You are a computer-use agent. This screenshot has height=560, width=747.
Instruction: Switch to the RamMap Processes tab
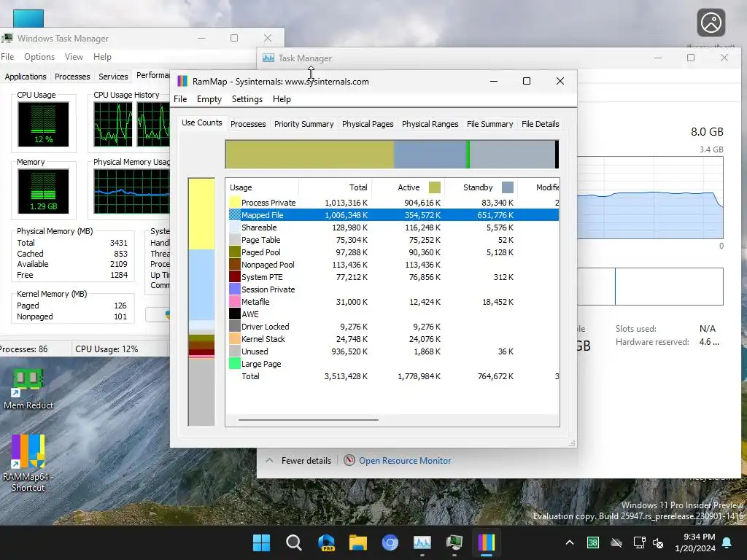pyautogui.click(x=248, y=124)
